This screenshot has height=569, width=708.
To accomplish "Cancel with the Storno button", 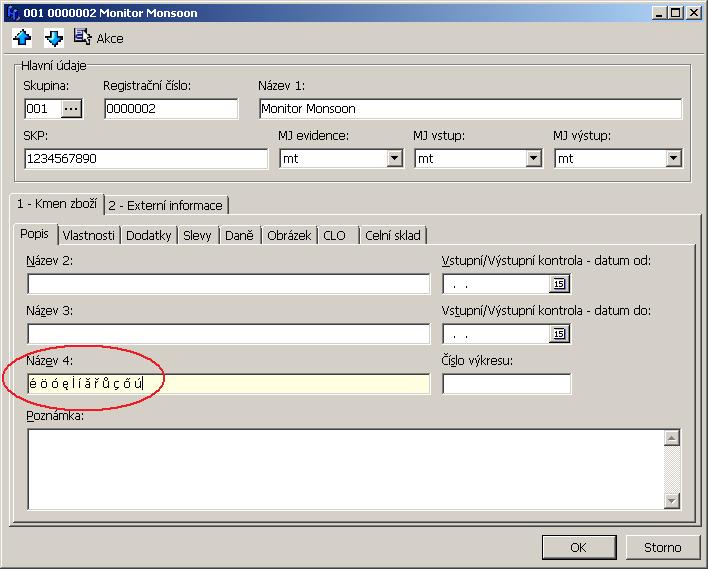I will (662, 547).
